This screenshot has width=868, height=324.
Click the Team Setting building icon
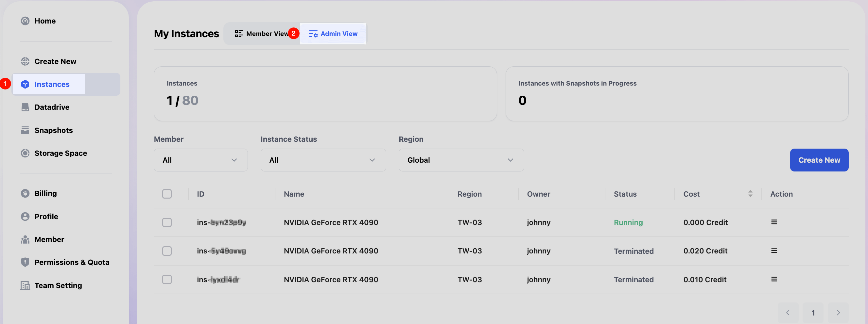point(25,285)
